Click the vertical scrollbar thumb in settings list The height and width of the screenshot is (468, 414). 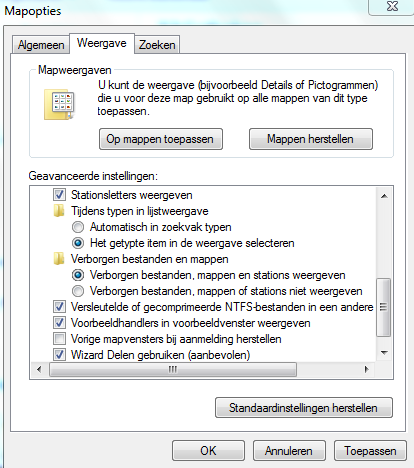coord(384,307)
